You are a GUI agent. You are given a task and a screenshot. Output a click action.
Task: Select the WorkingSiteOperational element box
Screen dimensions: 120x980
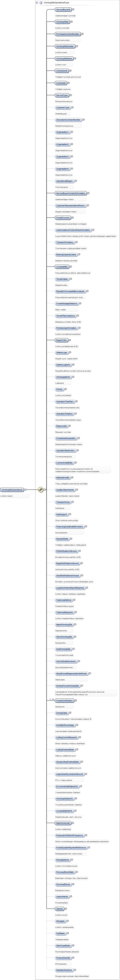point(12,490)
